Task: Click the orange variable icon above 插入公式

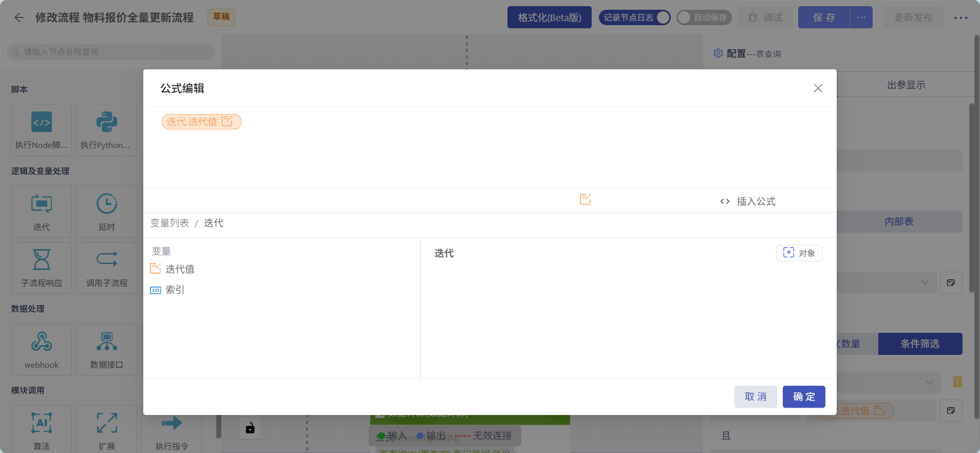Action: coord(585,200)
